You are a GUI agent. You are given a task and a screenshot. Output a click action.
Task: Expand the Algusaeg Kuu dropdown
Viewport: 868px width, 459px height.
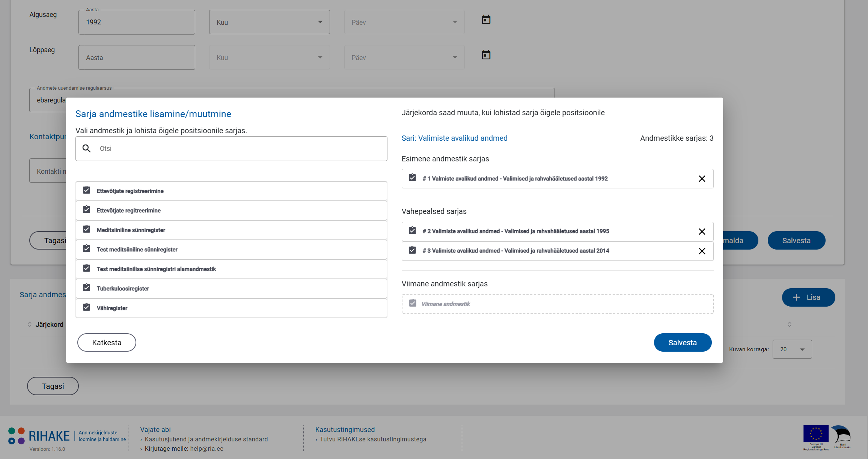(269, 22)
